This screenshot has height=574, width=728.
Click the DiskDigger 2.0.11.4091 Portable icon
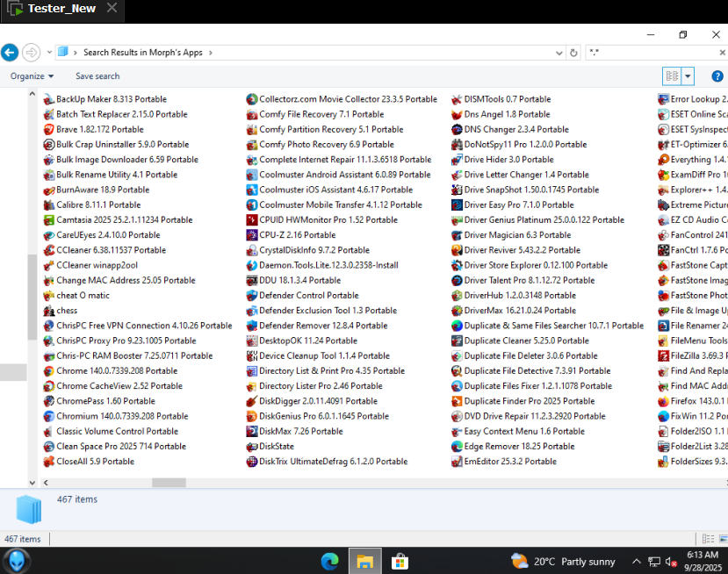[x=252, y=401]
